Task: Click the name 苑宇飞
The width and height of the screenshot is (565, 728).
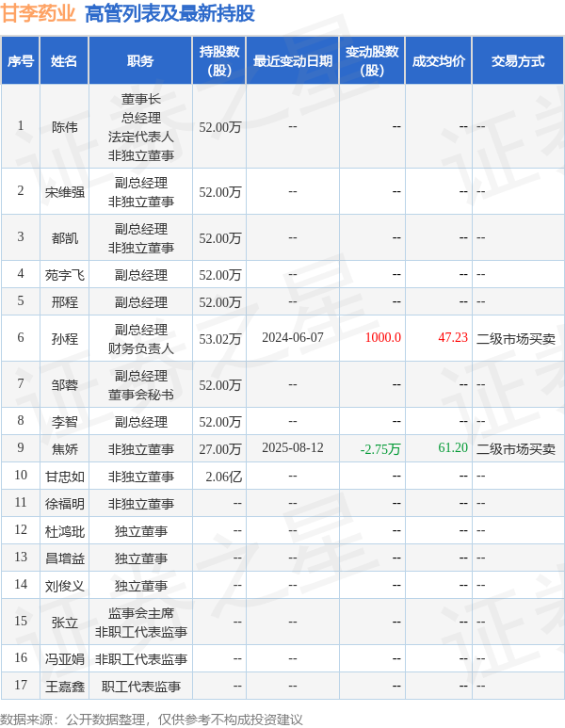Action: pos(65,275)
